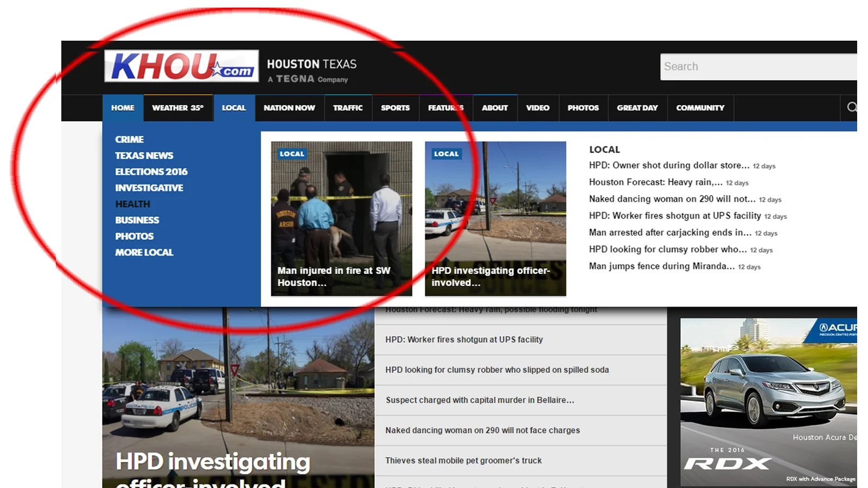Select the TRAFFIC tab
Viewport: 868px width, 488px height.
click(348, 108)
